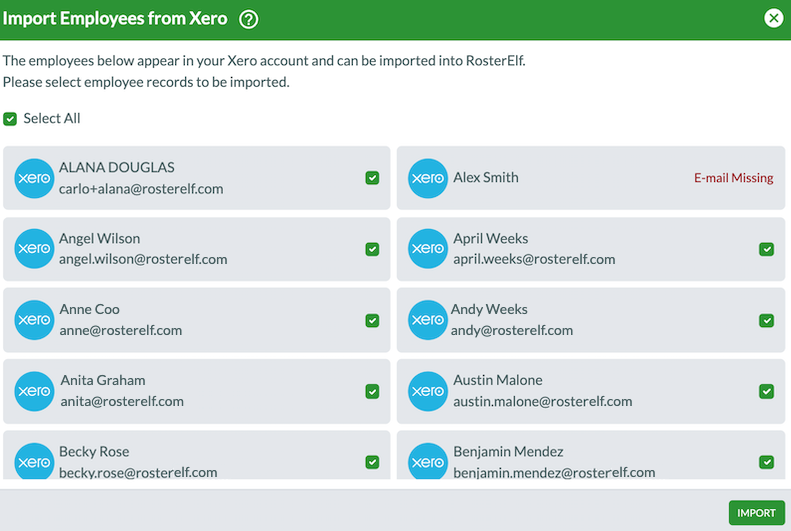Click the IMPORT button
Viewport: 791px width, 531px height.
pos(756,513)
